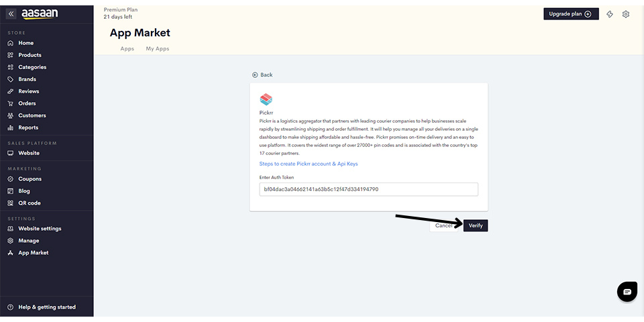The width and height of the screenshot is (644, 322).
Task: Open Products in the sidebar
Action: pos(30,55)
